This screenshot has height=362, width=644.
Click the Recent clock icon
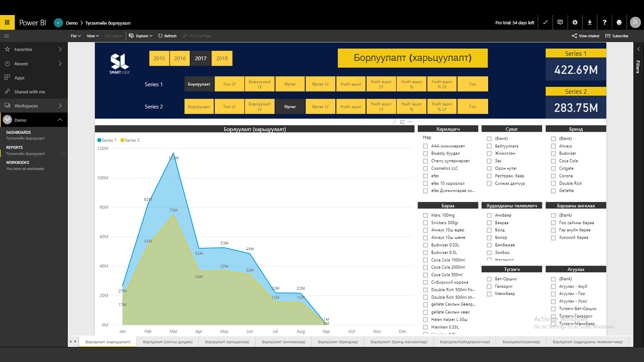coord(7,64)
